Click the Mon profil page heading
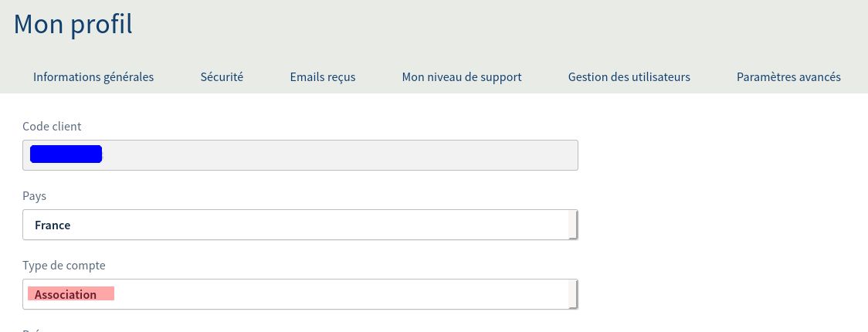 (x=73, y=24)
